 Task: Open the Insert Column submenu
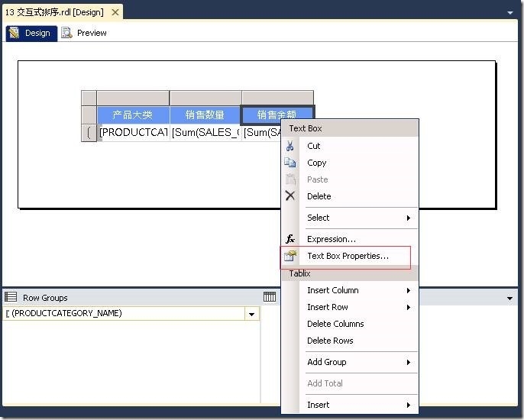[350, 290]
